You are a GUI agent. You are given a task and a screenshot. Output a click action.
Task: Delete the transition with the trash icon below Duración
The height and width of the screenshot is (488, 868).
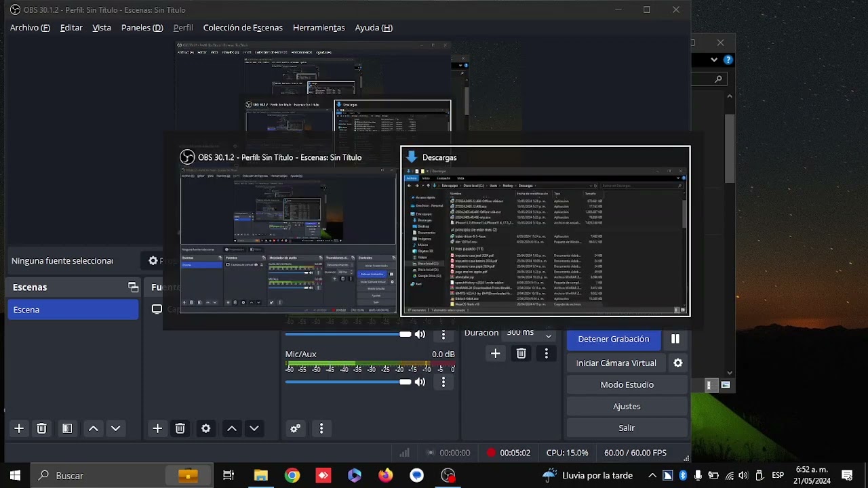pos(521,353)
